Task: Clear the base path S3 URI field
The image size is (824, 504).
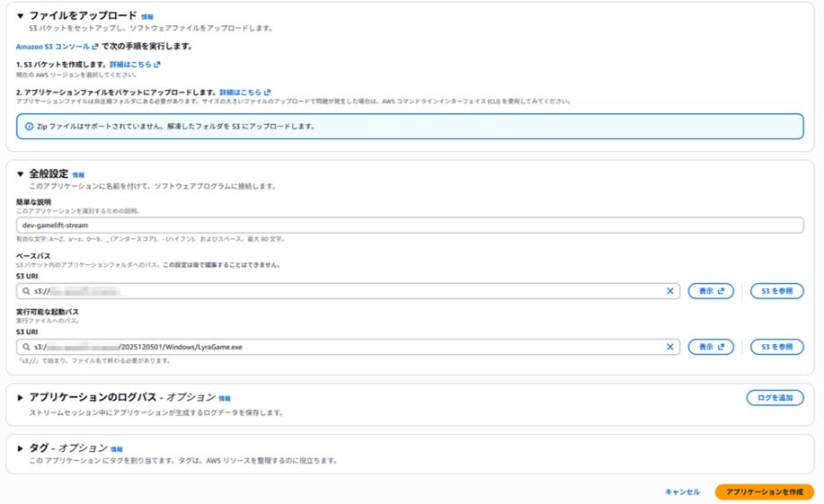Action: (669, 291)
